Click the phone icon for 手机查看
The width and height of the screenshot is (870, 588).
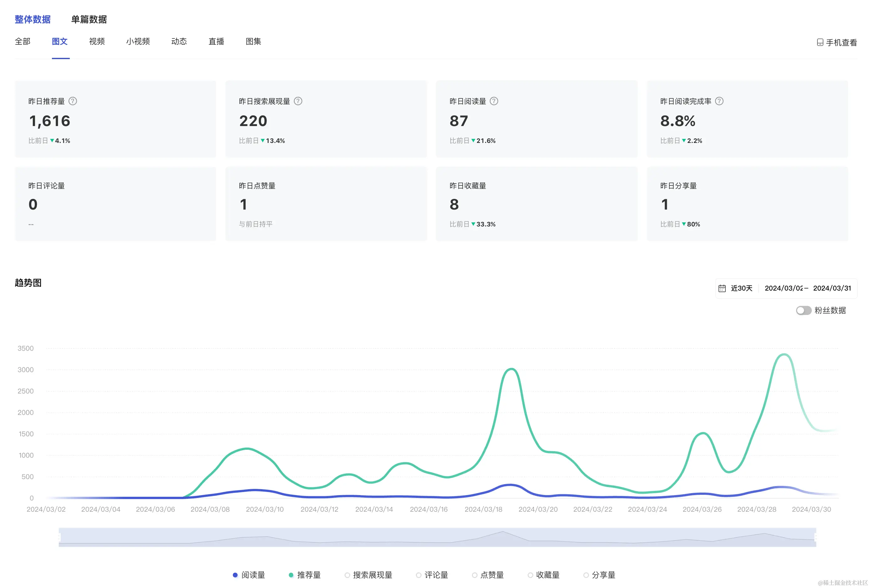(820, 43)
